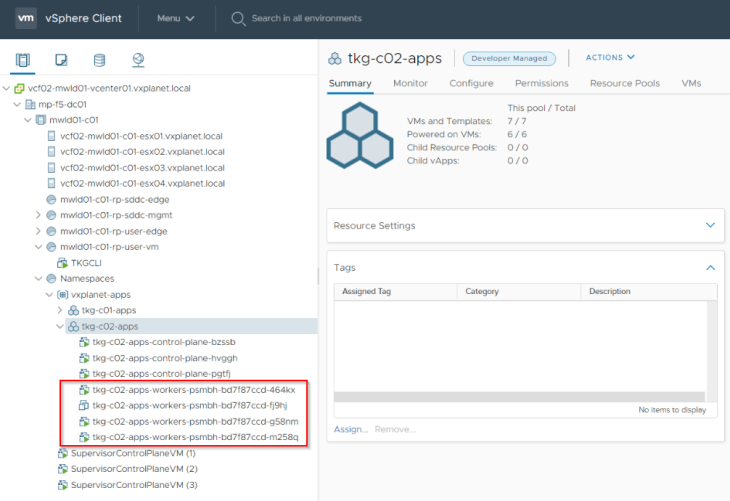Image resolution: width=730 pixels, height=501 pixels.
Task: Select workers VM ending m258q
Action: [195, 437]
